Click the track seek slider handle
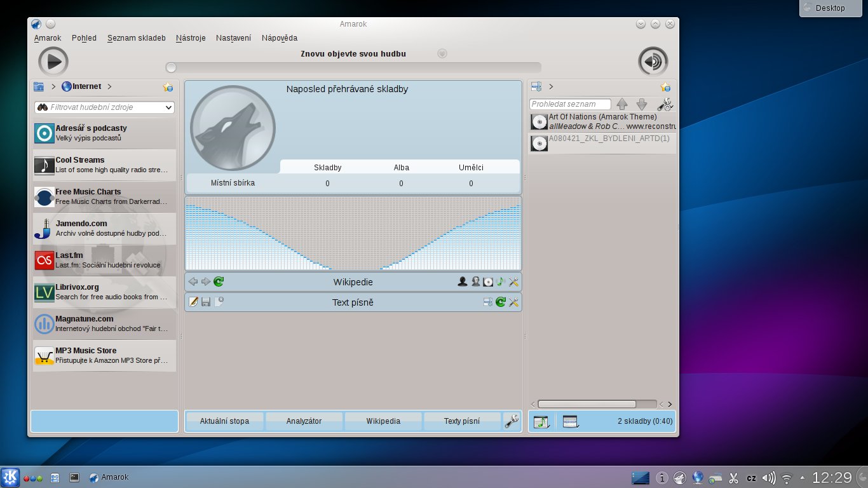This screenshot has width=868, height=488. [171, 67]
